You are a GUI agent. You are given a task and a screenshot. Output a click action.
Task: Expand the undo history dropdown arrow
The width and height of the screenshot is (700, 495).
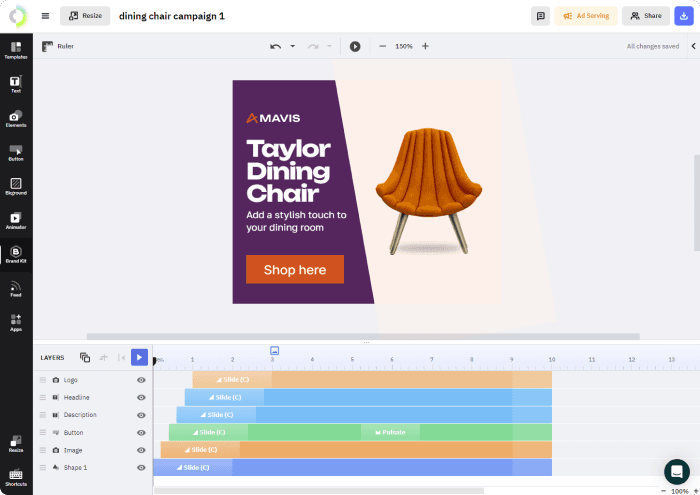pyautogui.click(x=293, y=46)
